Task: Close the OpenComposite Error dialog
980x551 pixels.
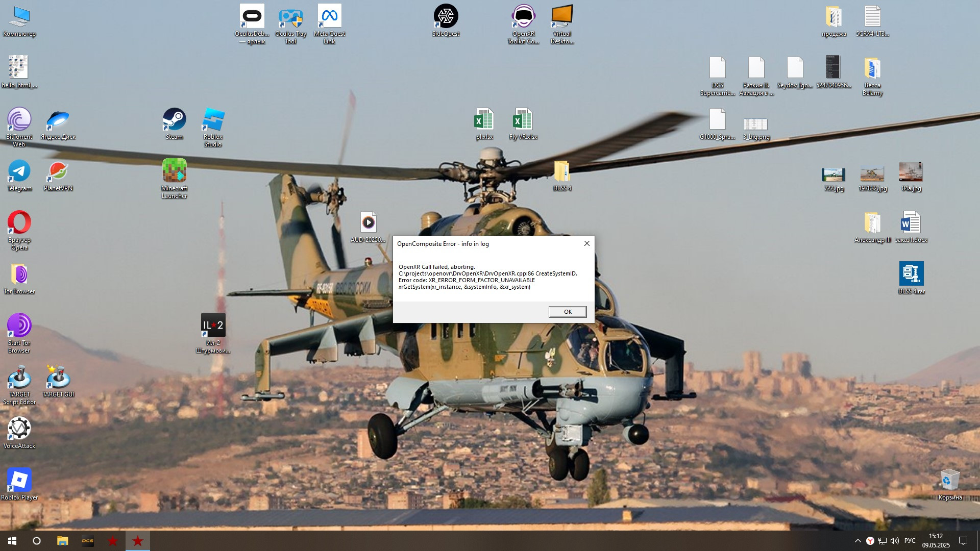Action: (x=586, y=243)
